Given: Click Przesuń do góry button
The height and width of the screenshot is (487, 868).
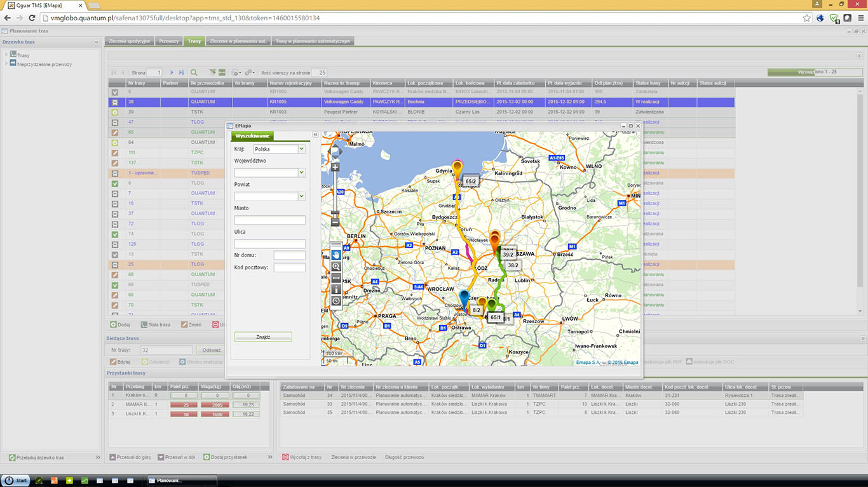Looking at the screenshot, I should (x=130, y=457).
